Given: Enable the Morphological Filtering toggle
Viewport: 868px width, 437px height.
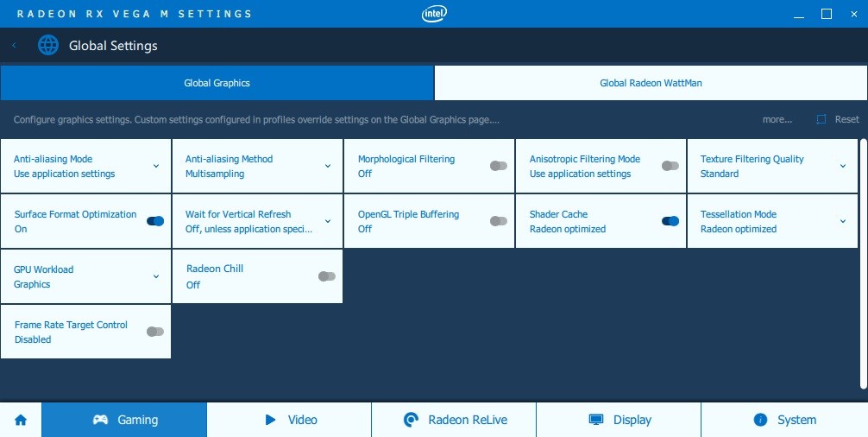Looking at the screenshot, I should [x=498, y=166].
